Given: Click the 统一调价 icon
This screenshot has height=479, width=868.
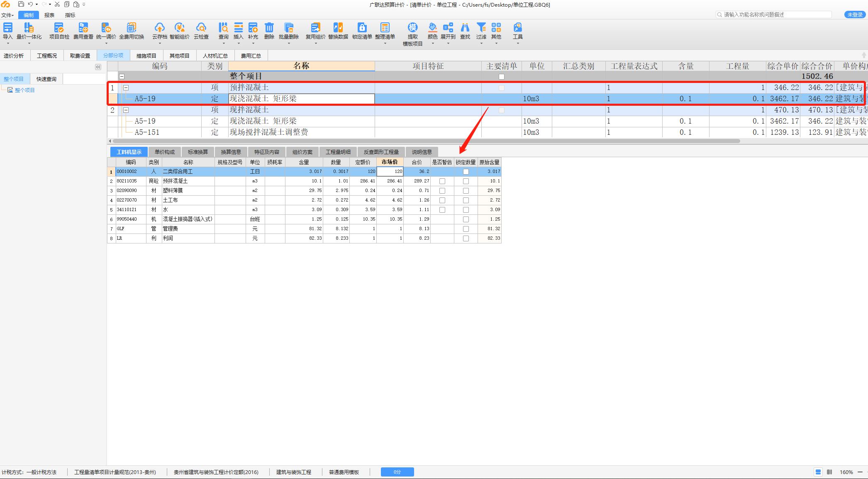Looking at the screenshot, I should pyautogui.click(x=106, y=28).
